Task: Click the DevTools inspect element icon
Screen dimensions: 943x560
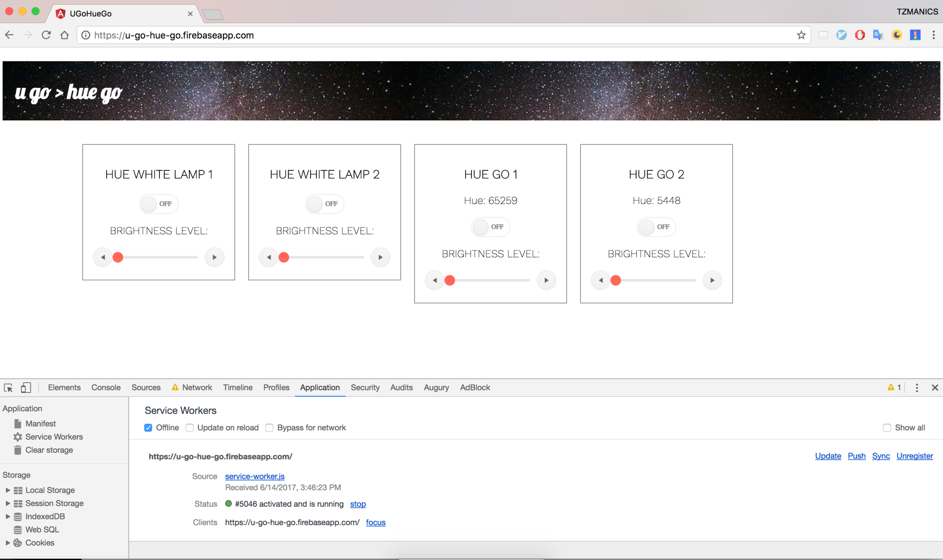Action: pos(8,387)
